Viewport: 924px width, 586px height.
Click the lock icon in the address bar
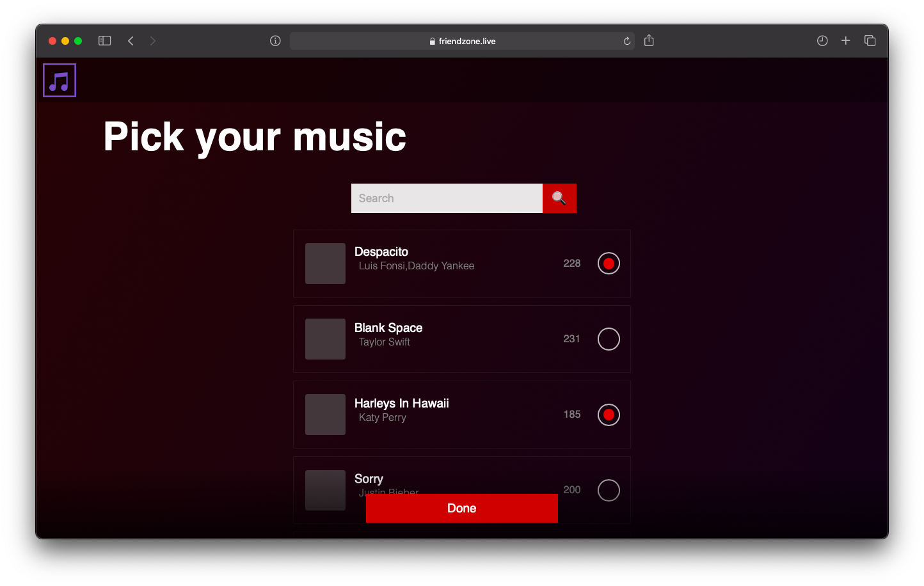click(x=433, y=41)
